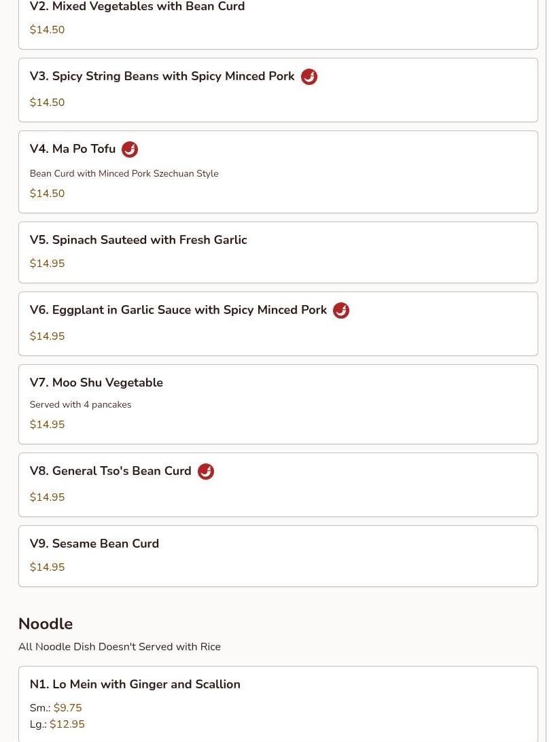Viewport: 560px width, 742px height.
Task: Click the $14.50 price under Spicy String Beans
Action: (x=47, y=103)
